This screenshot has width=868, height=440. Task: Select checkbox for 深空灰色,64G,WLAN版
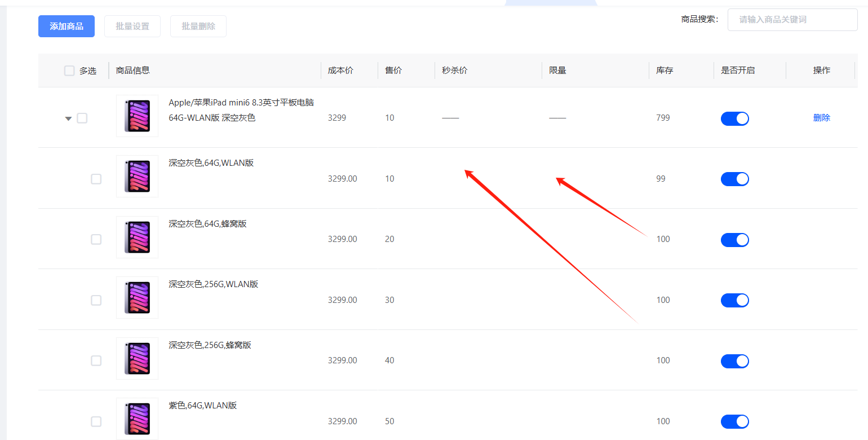coord(96,179)
